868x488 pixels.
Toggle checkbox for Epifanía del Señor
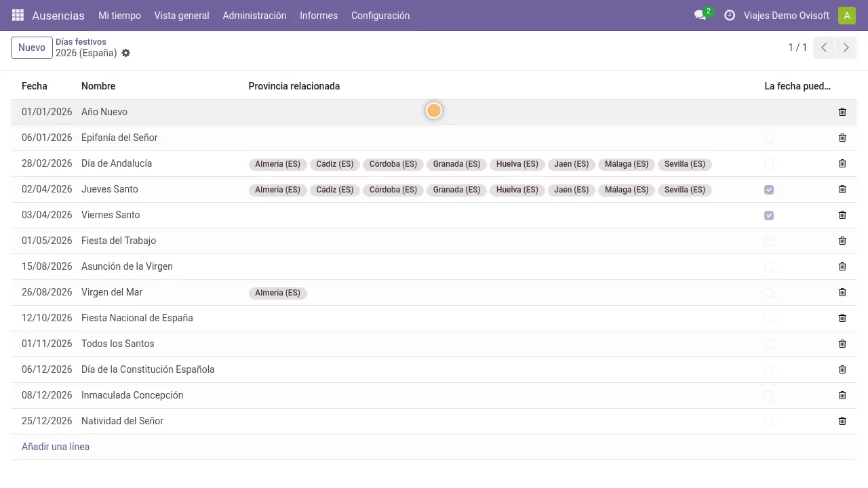click(769, 138)
